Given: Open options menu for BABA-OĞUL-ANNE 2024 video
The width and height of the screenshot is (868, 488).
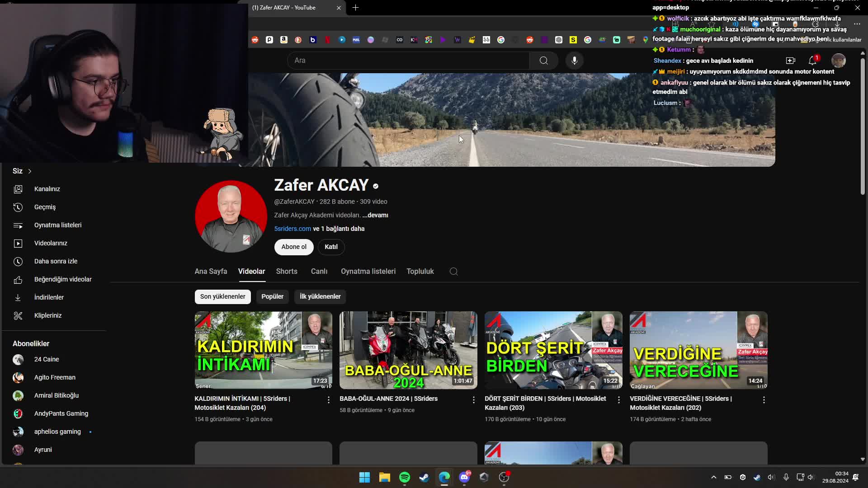Looking at the screenshot, I should point(473,400).
